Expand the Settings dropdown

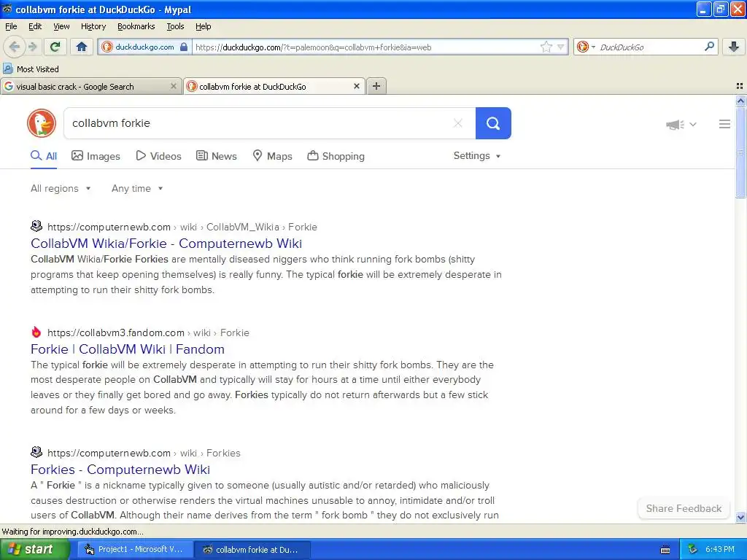coord(477,156)
